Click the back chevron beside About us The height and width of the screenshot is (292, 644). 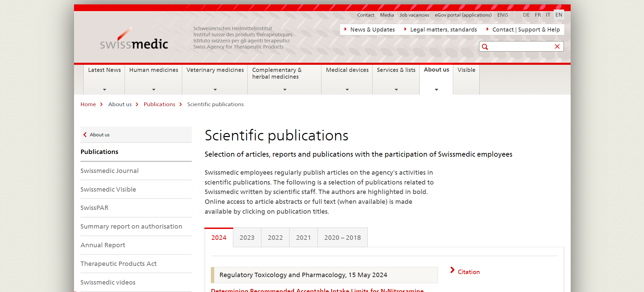[x=85, y=135]
